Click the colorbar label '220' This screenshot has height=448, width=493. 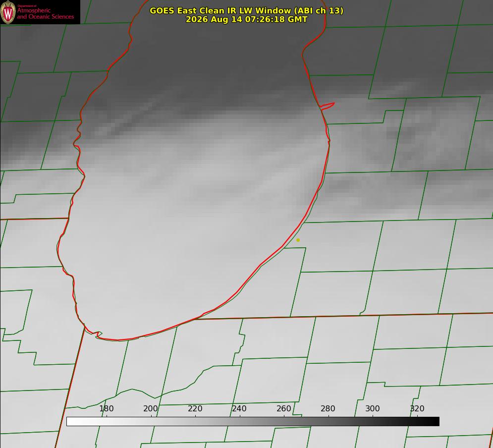click(x=195, y=408)
